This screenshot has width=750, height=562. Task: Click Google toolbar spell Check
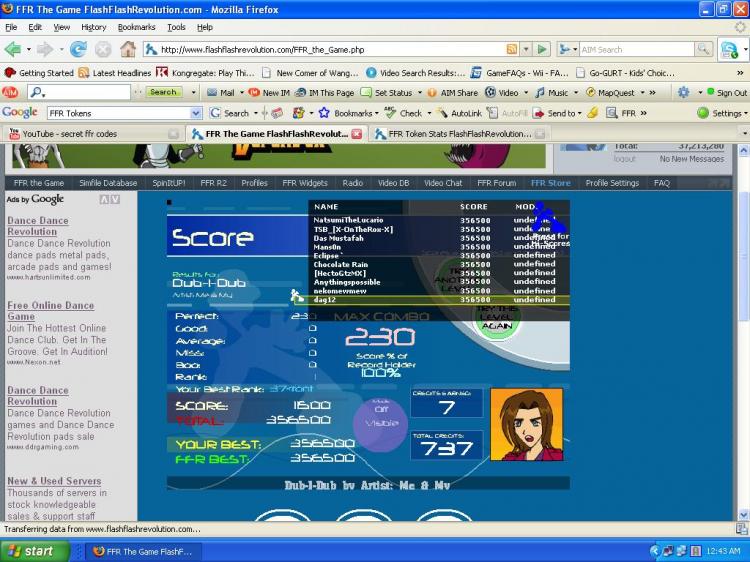coord(404,113)
